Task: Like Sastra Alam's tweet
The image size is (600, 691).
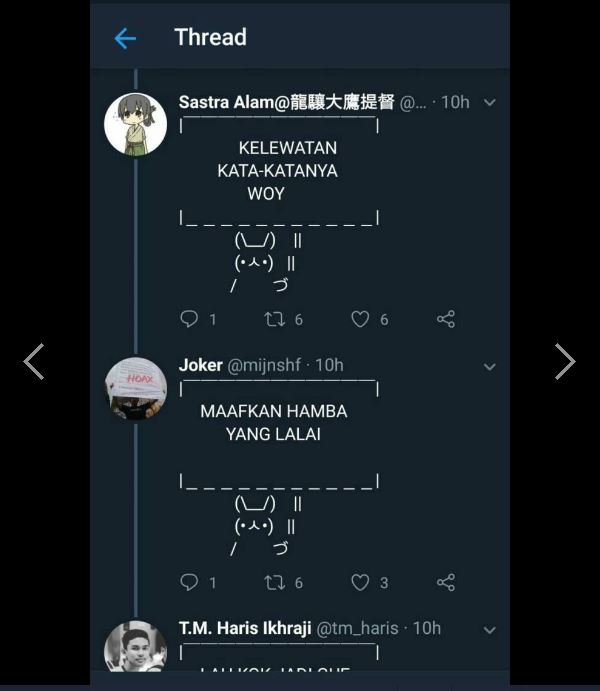Action: [x=360, y=319]
